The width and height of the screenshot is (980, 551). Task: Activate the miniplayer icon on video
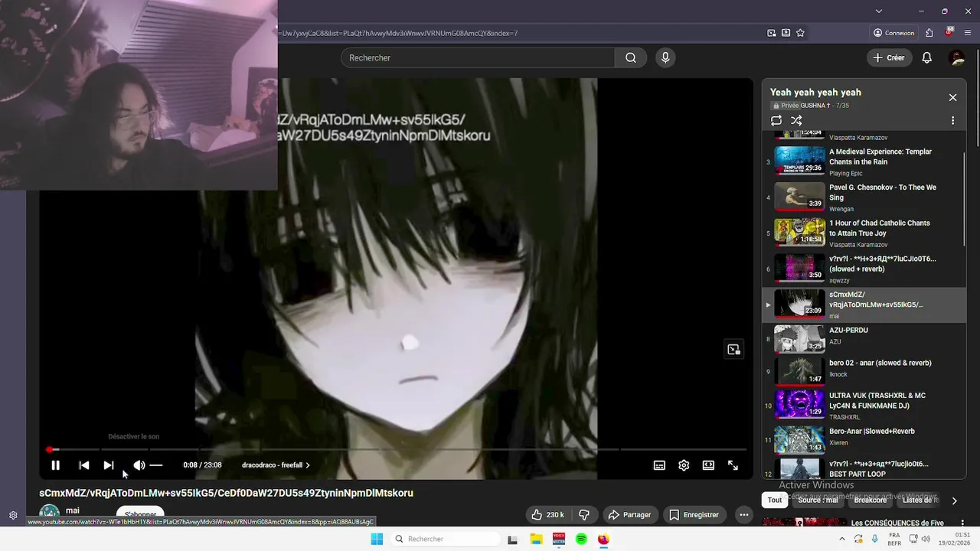(733, 350)
